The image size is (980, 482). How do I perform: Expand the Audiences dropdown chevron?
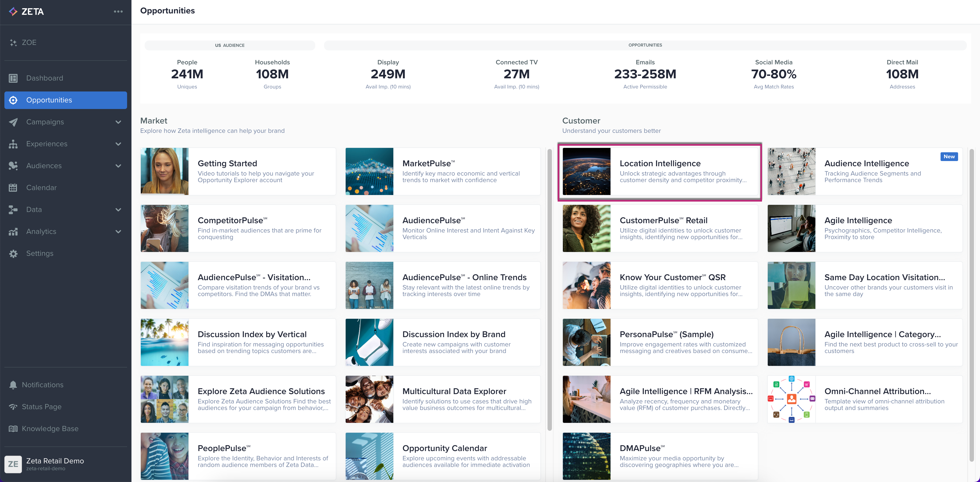click(x=118, y=166)
